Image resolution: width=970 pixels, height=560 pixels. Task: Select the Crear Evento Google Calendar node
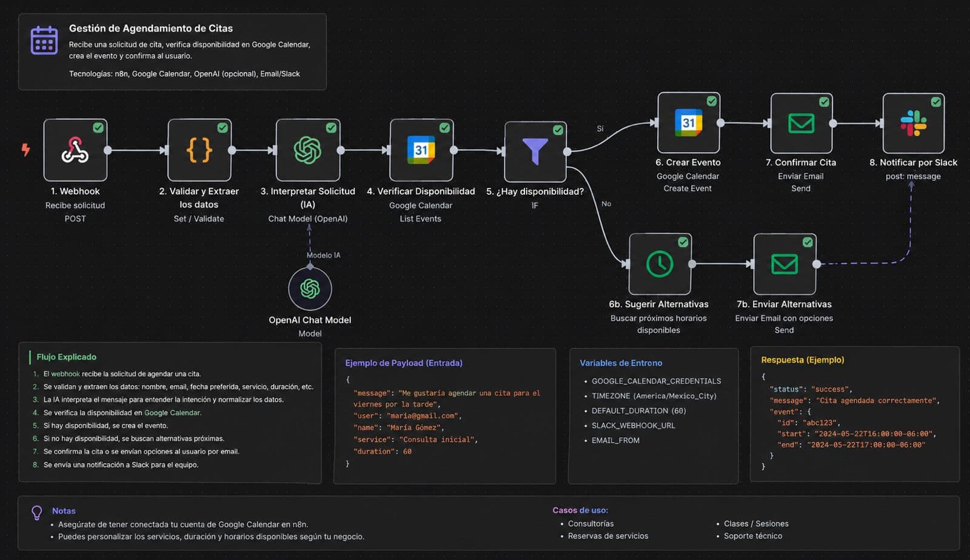click(x=688, y=122)
